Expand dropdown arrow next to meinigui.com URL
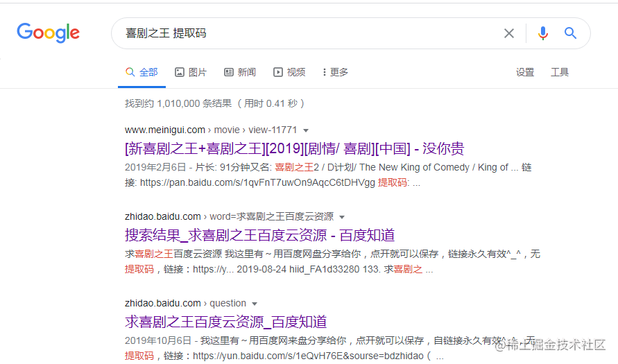 tap(306, 130)
